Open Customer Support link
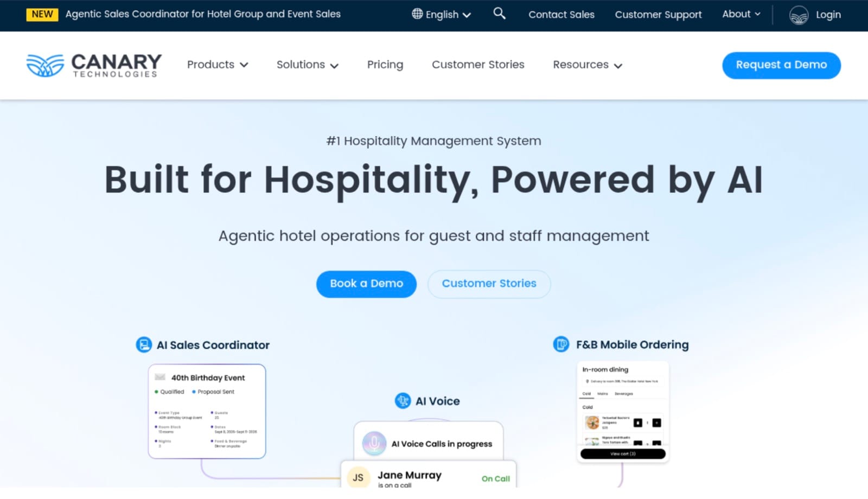Screen dimensions: 868x499 click(658, 15)
